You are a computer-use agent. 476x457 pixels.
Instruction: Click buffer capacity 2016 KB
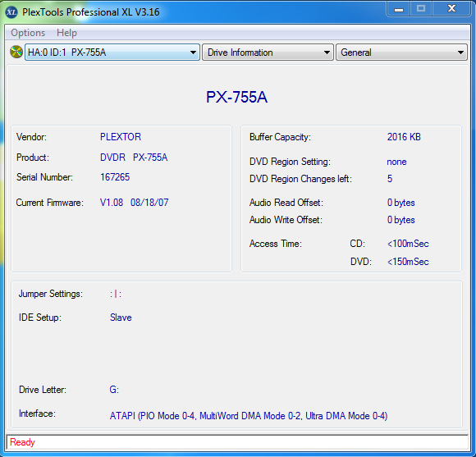(x=404, y=137)
